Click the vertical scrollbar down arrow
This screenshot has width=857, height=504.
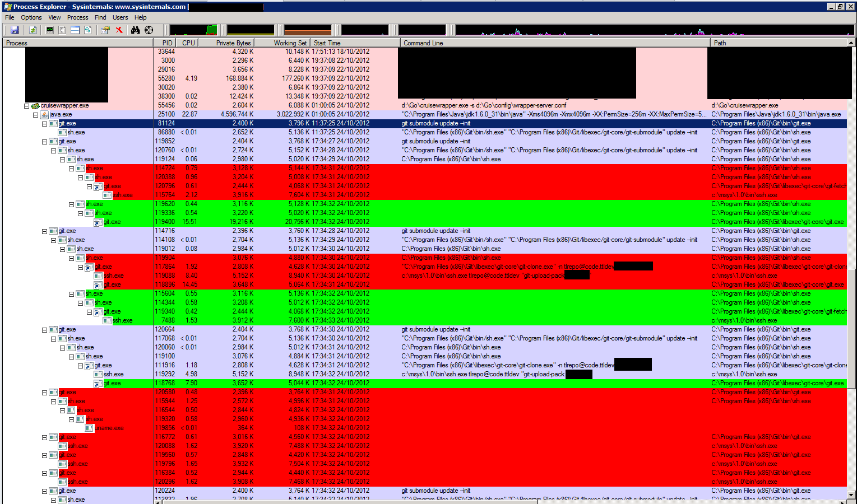click(851, 495)
